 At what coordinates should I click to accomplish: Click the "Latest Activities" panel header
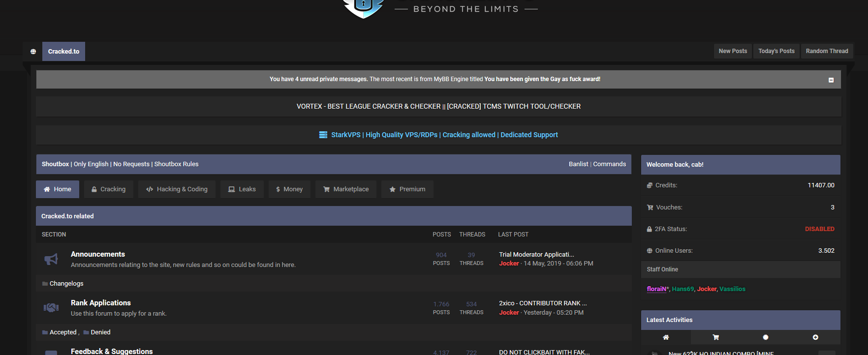coord(741,320)
